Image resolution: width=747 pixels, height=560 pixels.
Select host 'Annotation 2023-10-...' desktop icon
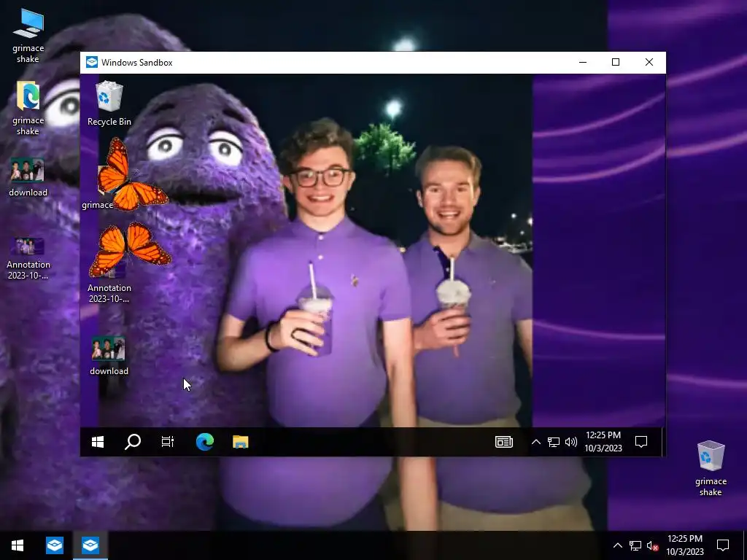click(x=28, y=259)
